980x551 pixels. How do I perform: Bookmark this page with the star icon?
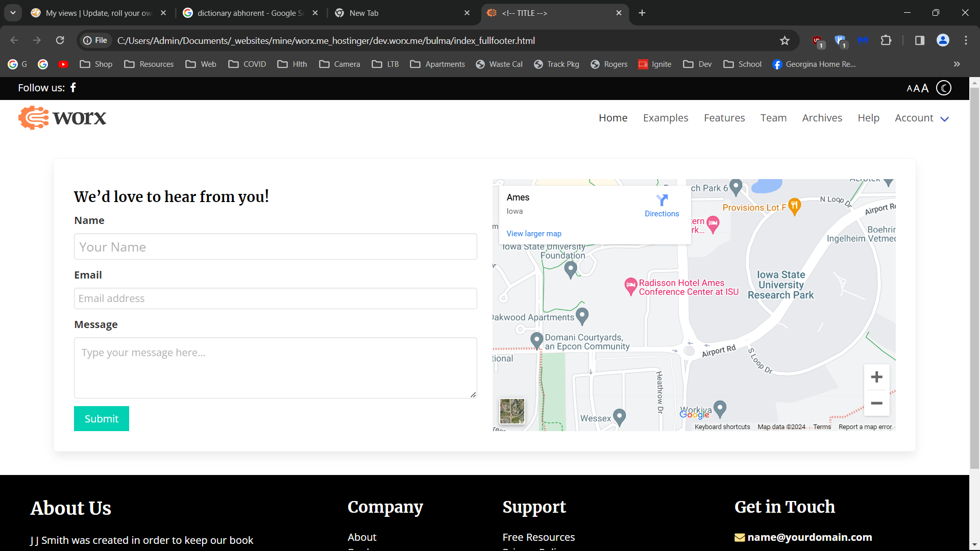pyautogui.click(x=785, y=41)
